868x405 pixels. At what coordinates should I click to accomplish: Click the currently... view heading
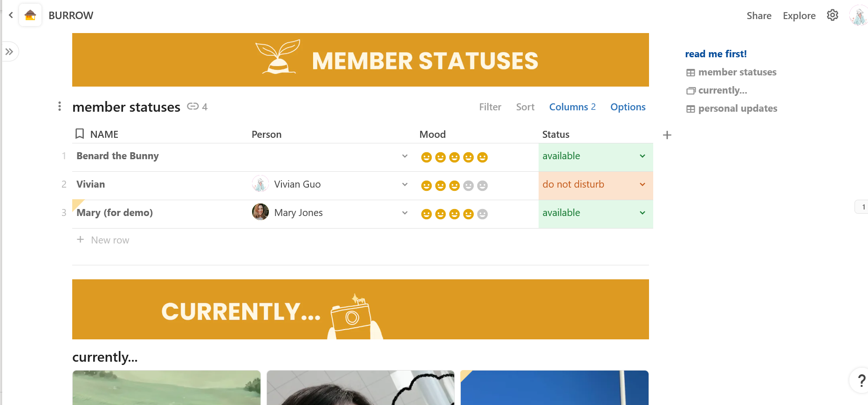coord(105,357)
